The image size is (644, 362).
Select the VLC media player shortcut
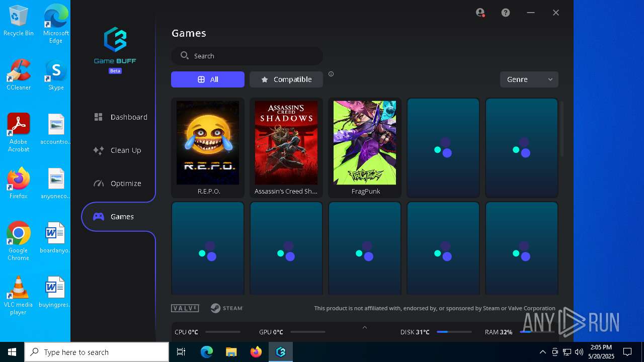tap(19, 295)
